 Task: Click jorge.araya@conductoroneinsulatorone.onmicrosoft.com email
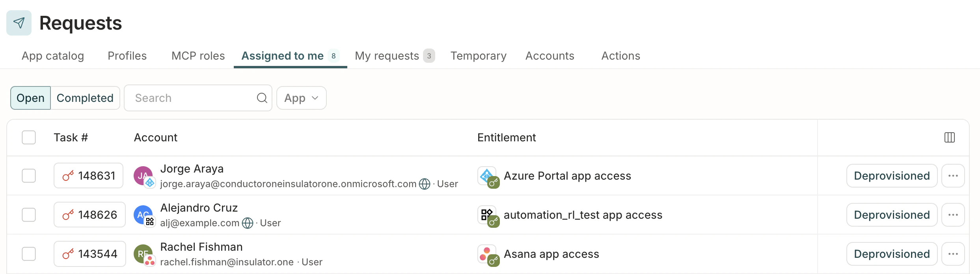coord(288,184)
